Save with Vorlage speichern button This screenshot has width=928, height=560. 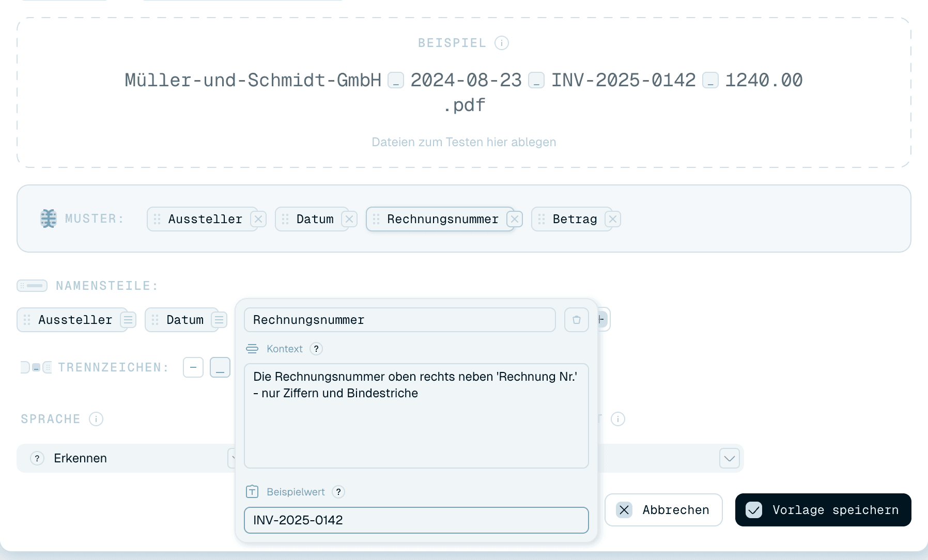coord(823,510)
